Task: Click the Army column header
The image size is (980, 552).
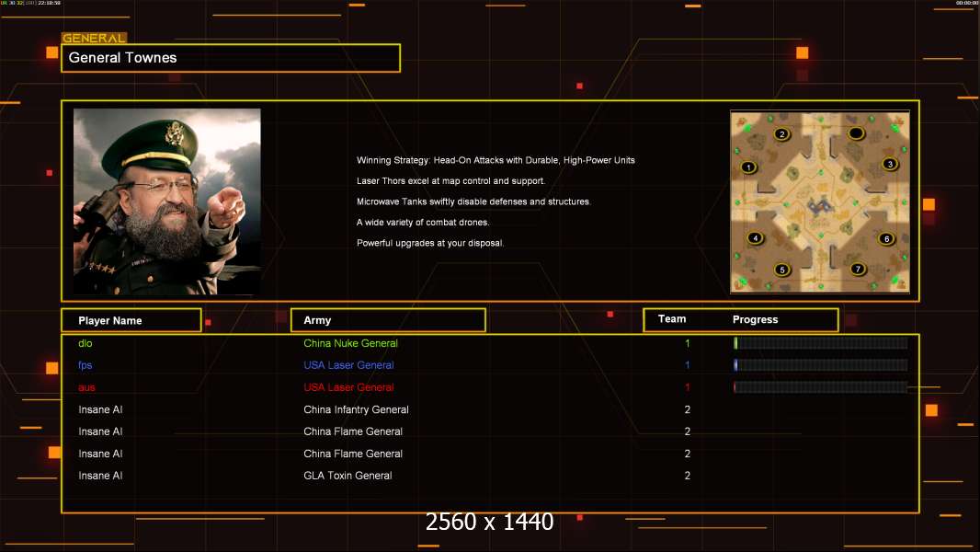Action: pyautogui.click(x=388, y=320)
